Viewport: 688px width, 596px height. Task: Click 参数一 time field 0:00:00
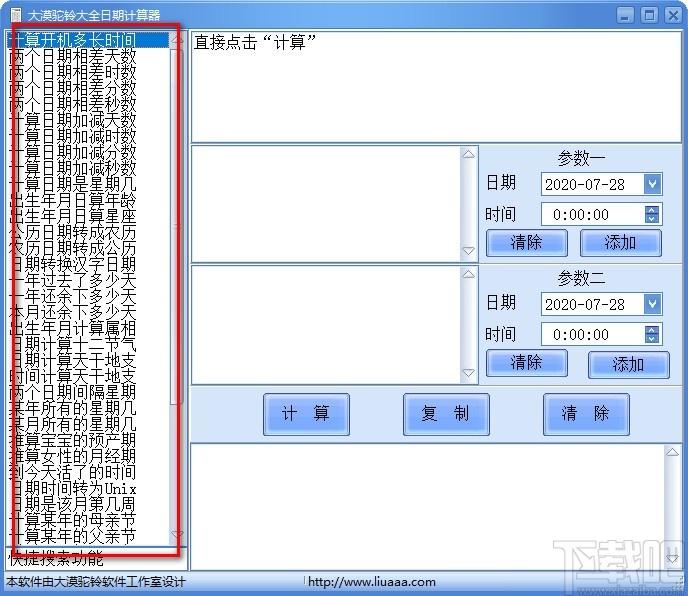[602, 214]
